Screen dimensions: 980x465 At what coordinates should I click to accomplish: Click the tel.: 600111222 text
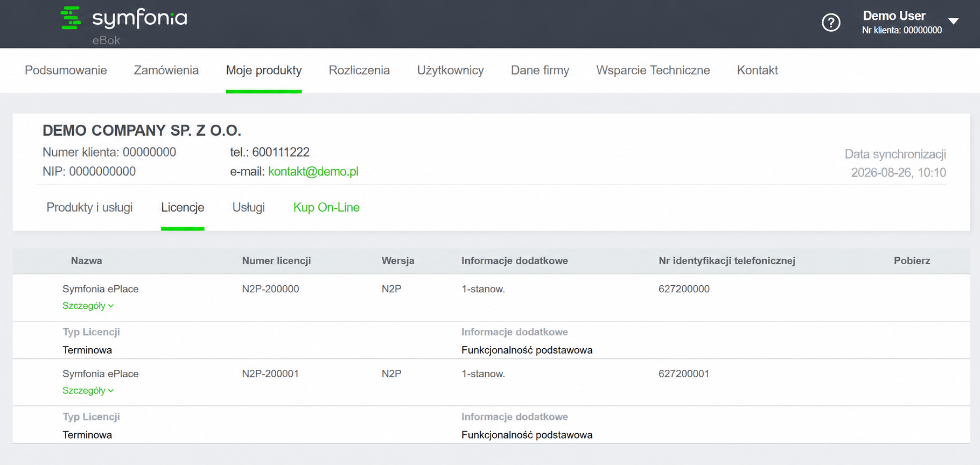click(x=270, y=152)
